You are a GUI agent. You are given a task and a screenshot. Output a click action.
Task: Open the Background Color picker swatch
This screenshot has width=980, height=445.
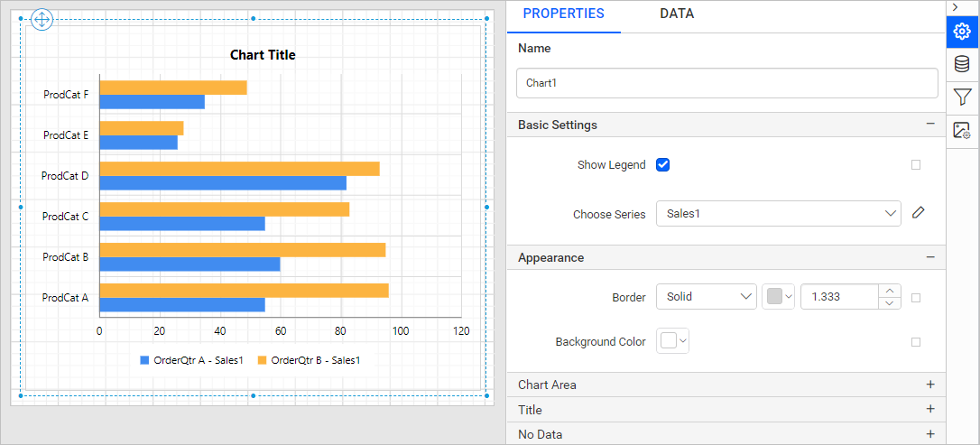pyautogui.click(x=672, y=341)
